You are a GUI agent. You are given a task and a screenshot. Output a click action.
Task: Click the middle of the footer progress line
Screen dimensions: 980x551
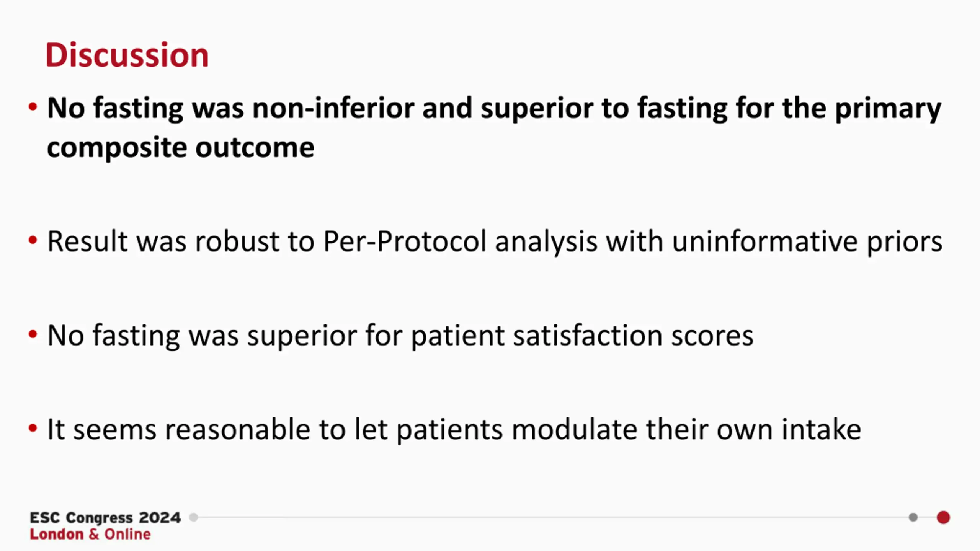(553, 517)
